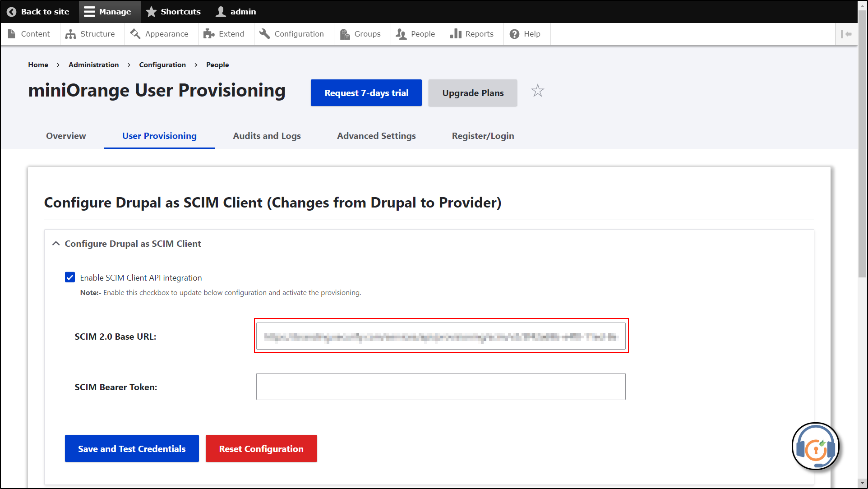
Task: Click the page's vertical scrollbar down arrow
Action: 862,484
